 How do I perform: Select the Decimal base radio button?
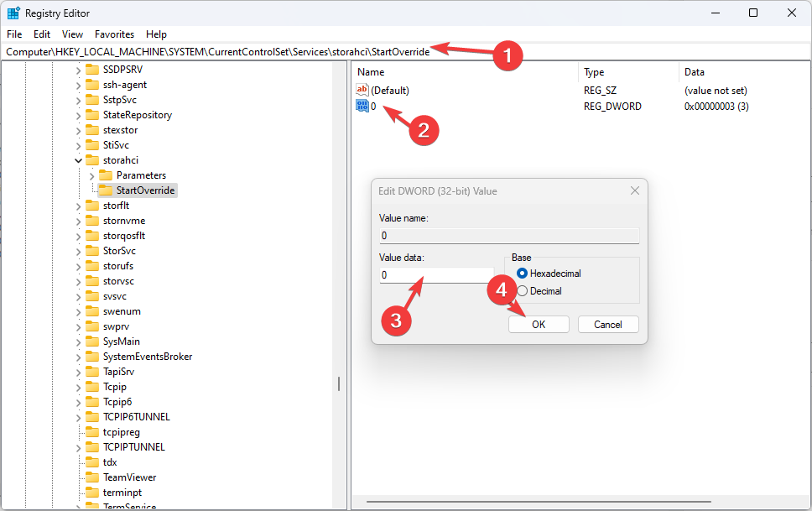[x=522, y=290]
